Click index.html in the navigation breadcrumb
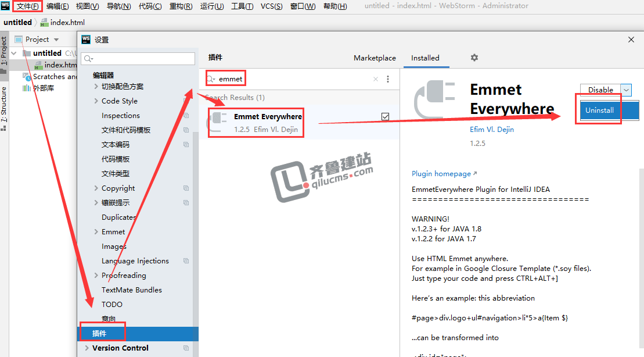The height and width of the screenshot is (357, 644). tap(67, 22)
